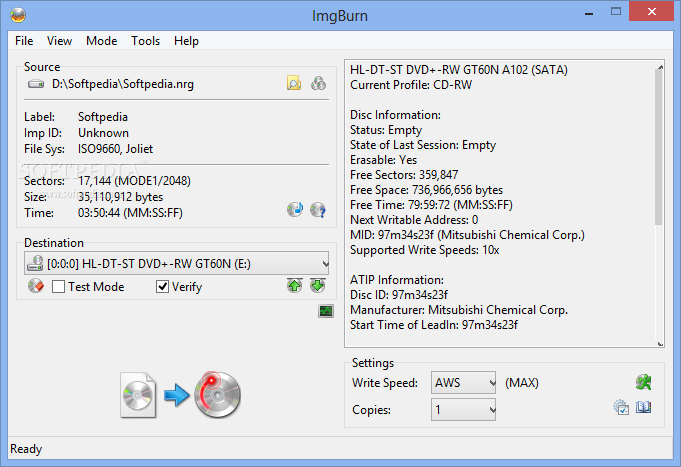This screenshot has width=681, height=467.
Task: Click the 'Free Space: 736,966,656 bytes' line
Action: tap(426, 190)
